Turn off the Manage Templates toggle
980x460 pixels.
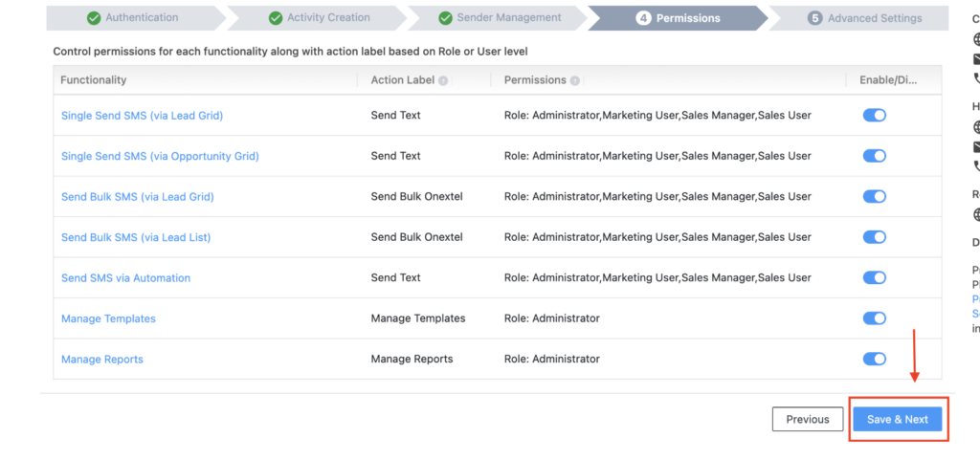click(875, 318)
